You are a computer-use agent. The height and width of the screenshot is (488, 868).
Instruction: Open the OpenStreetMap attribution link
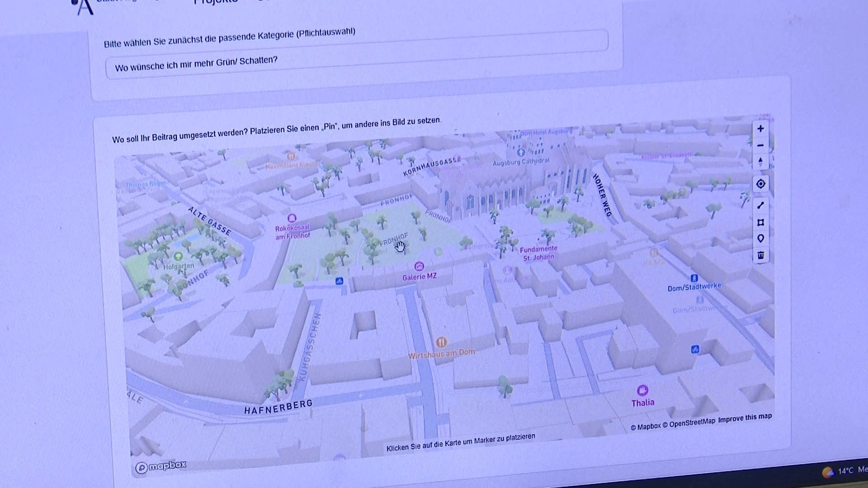[x=689, y=423]
